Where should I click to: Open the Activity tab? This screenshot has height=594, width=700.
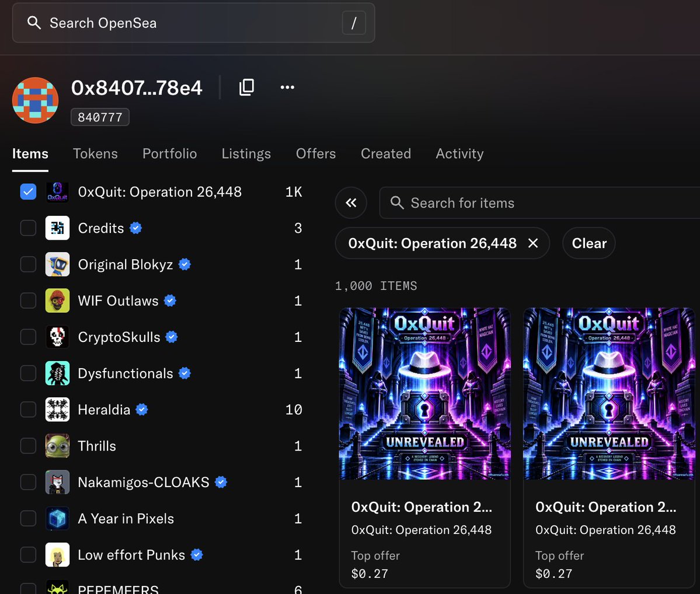point(459,153)
